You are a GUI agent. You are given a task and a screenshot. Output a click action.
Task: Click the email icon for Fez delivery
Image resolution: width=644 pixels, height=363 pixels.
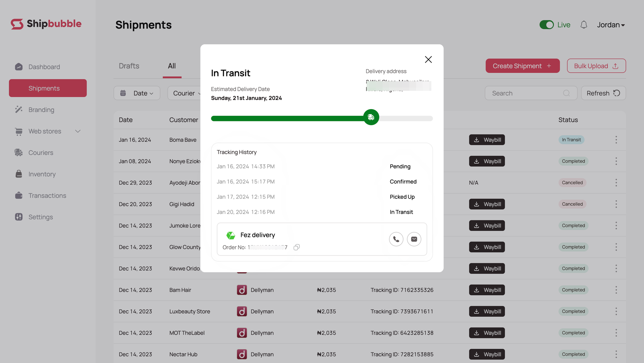(x=414, y=239)
